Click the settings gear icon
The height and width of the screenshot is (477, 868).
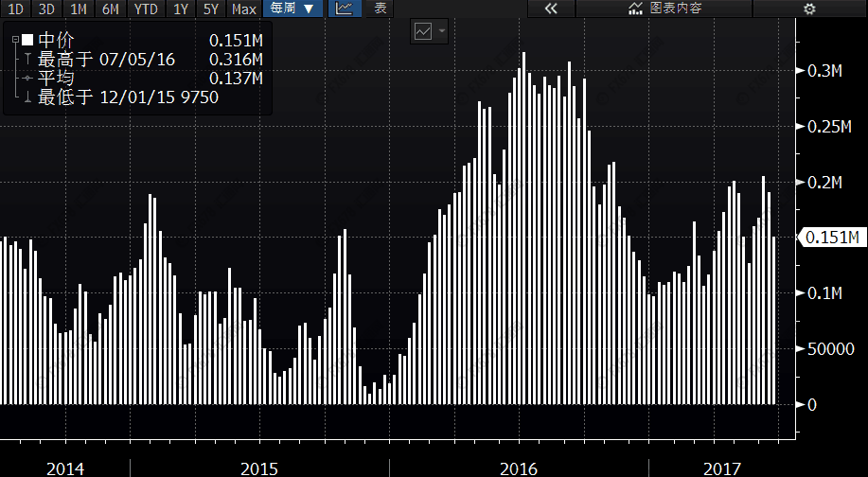(x=808, y=9)
